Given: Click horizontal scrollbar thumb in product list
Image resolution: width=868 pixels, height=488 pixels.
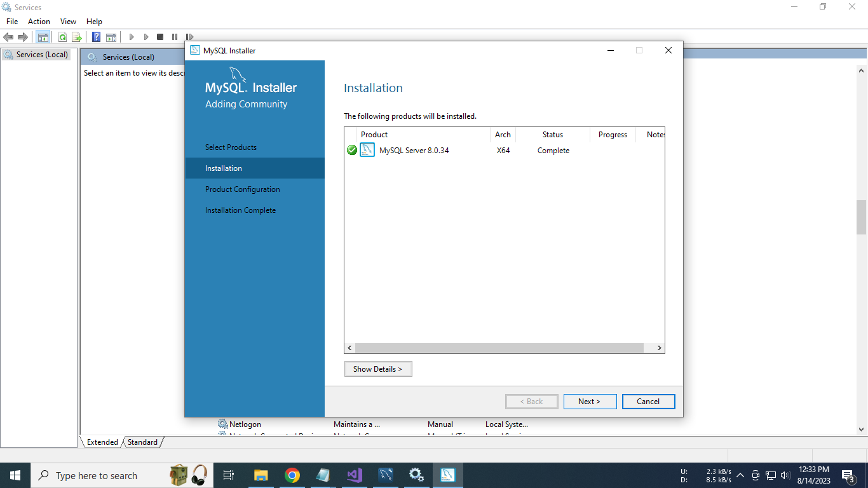Looking at the screenshot, I should (499, 348).
